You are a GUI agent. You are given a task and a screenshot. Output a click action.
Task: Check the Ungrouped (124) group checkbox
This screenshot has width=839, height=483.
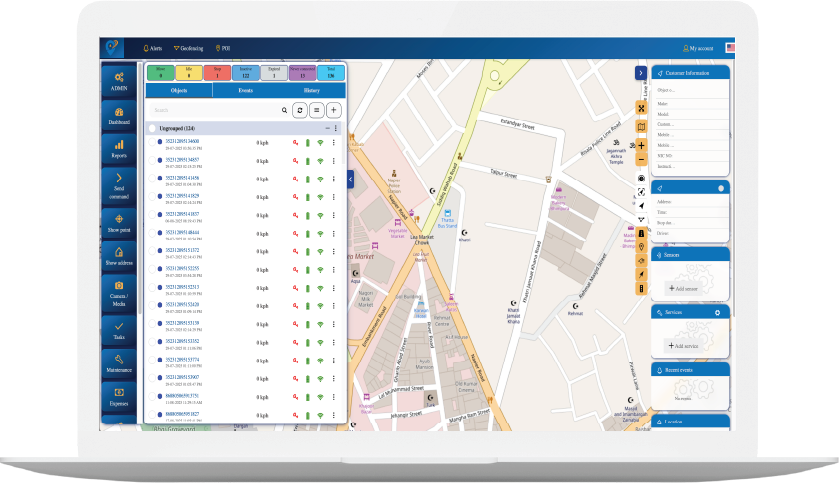[x=152, y=129]
